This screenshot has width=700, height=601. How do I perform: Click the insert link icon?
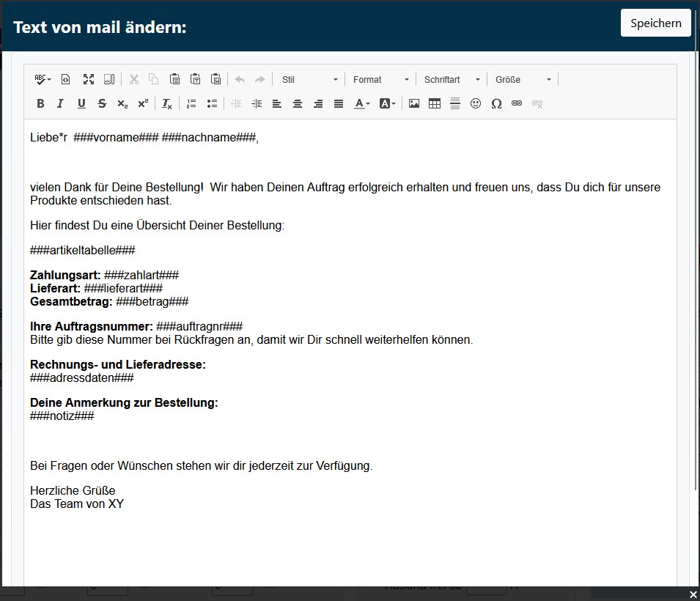coord(517,104)
